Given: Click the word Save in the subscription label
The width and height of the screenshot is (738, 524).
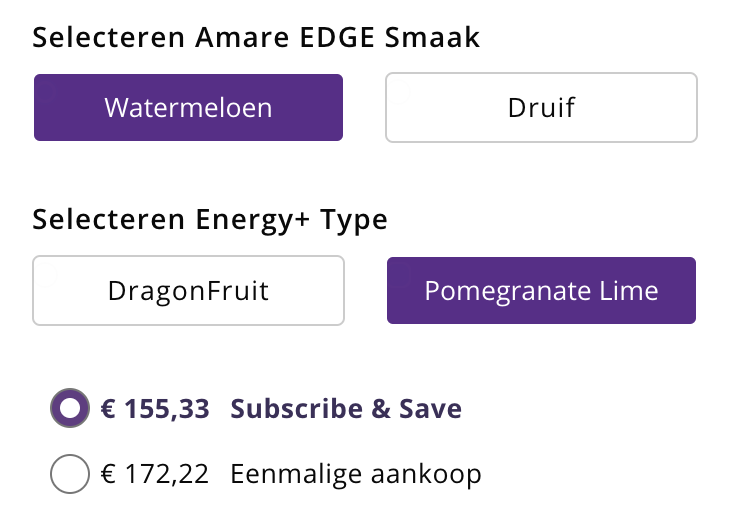Looking at the screenshot, I should pyautogui.click(x=431, y=409).
